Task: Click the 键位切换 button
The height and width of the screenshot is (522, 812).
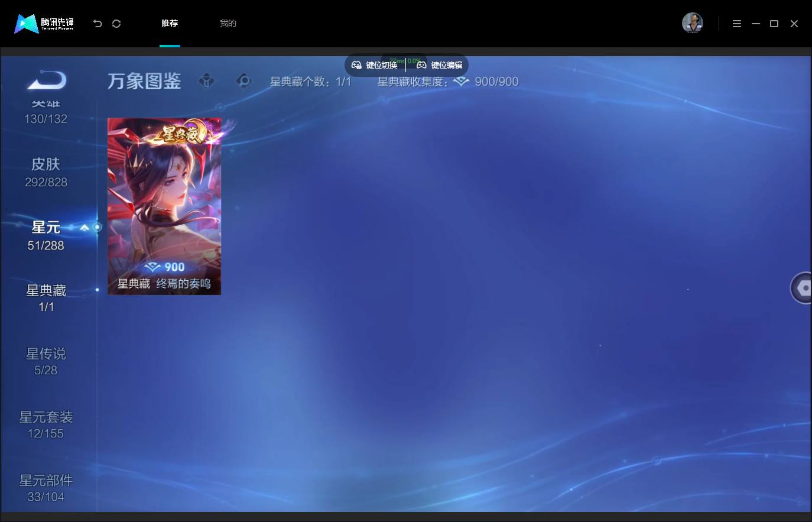Action: (375, 65)
